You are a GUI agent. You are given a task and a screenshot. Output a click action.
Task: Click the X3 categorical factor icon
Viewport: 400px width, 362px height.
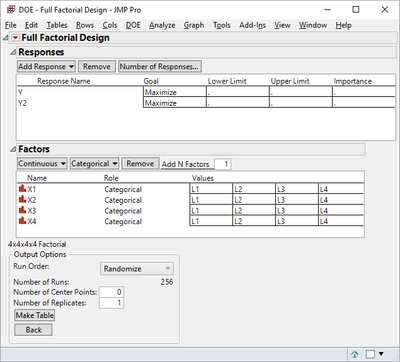(22, 210)
